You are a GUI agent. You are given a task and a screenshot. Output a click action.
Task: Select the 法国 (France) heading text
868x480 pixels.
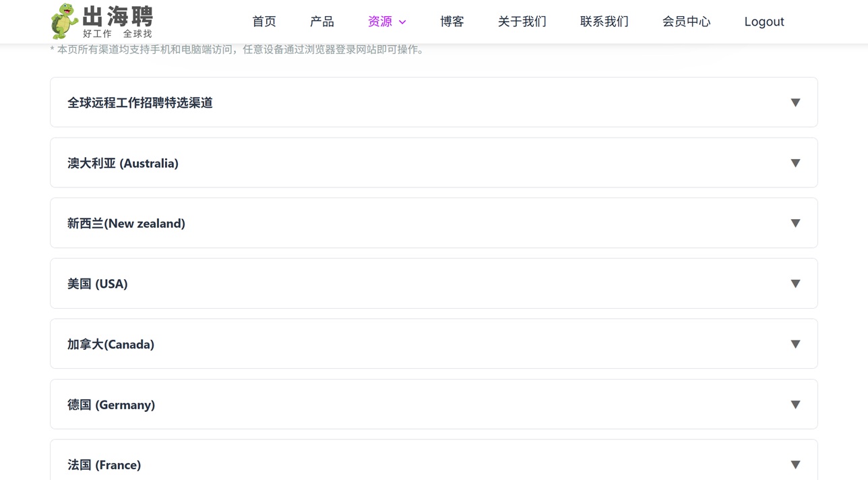click(104, 465)
